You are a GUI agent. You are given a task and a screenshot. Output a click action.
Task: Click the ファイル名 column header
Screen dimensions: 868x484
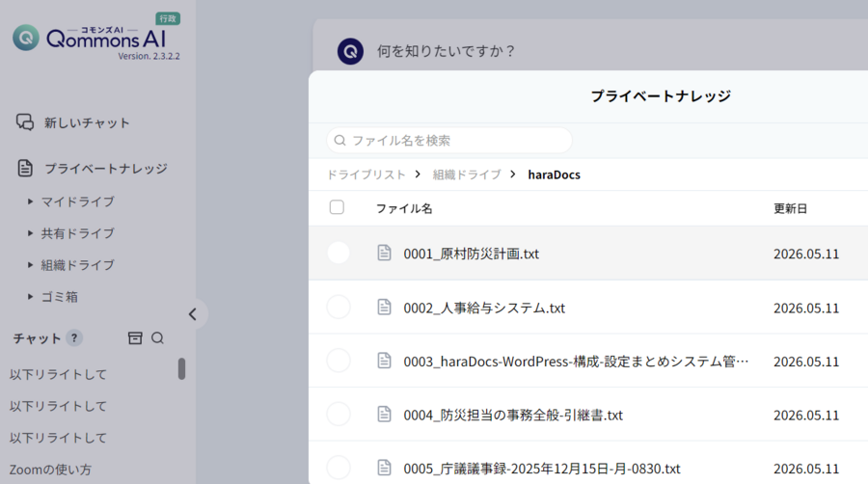tap(404, 208)
